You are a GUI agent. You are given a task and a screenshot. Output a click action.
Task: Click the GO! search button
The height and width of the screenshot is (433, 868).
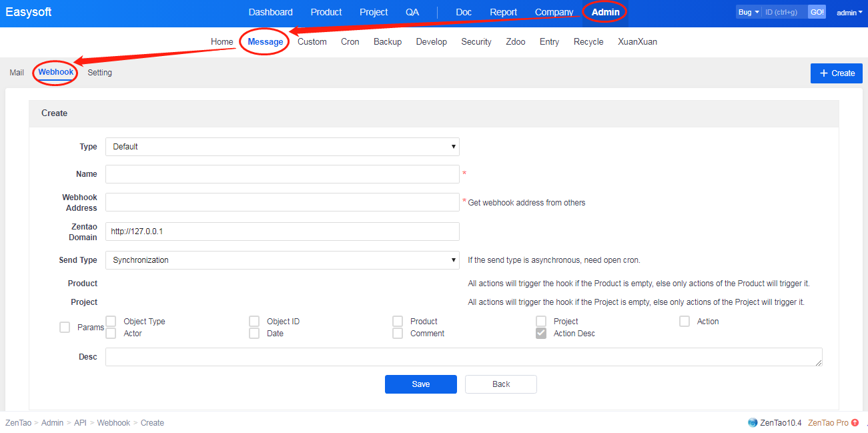[817, 12]
